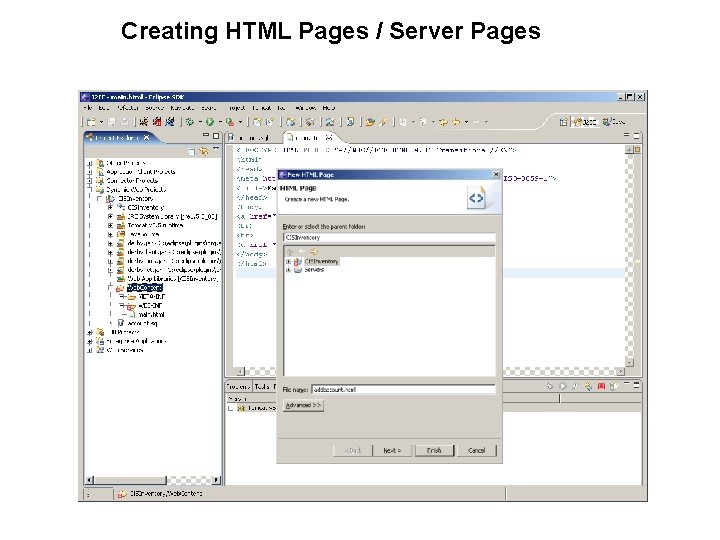720x540 pixels.
Task: Click the File name field containing addaccount.html
Action: [x=403, y=389]
